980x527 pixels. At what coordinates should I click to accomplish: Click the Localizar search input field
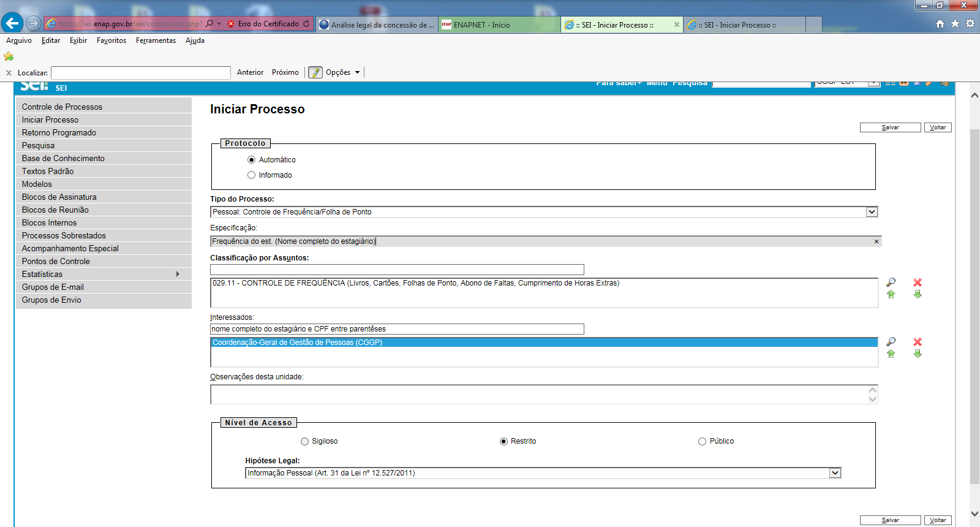tap(141, 73)
